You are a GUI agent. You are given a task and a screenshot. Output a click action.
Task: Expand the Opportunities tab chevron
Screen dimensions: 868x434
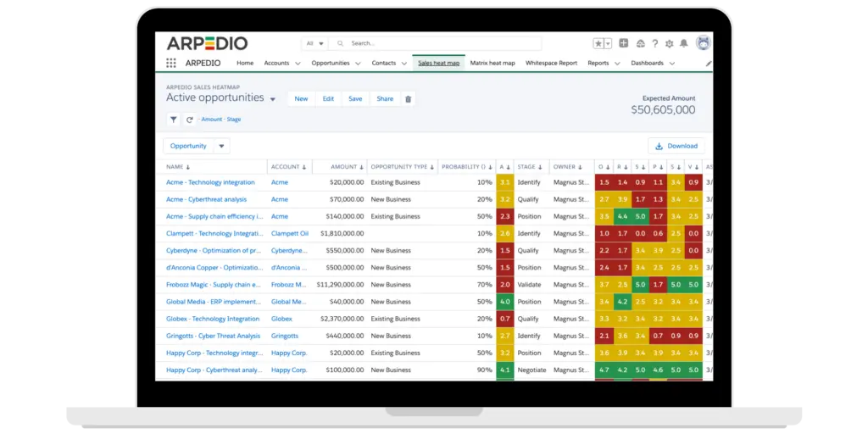point(358,64)
